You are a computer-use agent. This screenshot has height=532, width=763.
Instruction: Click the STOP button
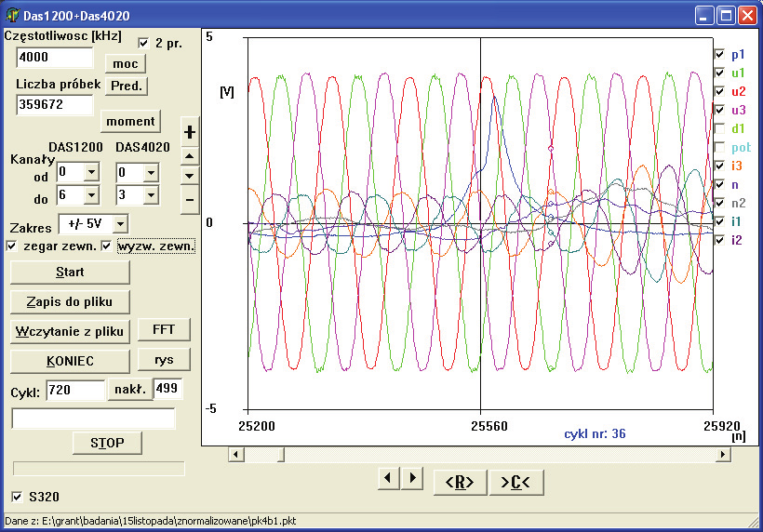[x=107, y=443]
